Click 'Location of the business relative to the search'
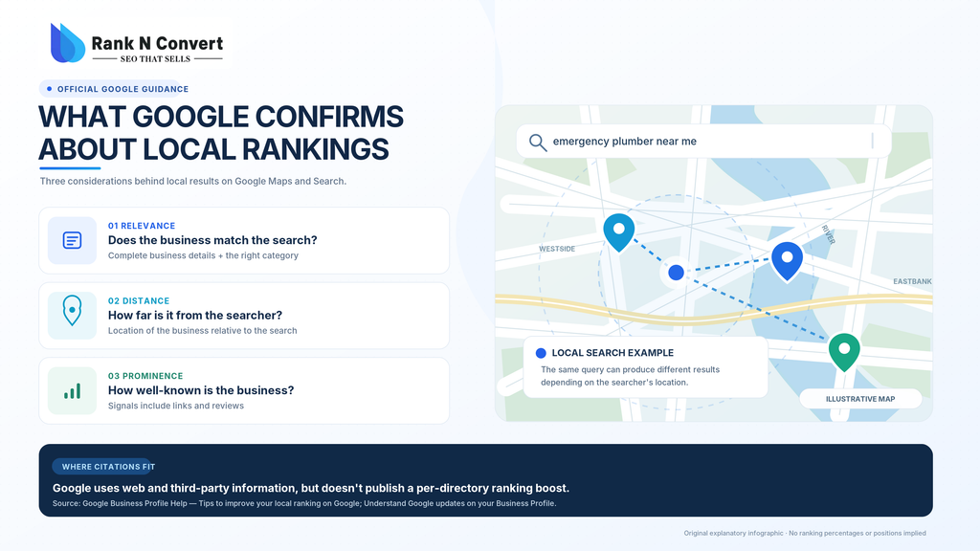The width and height of the screenshot is (980, 551). point(203,330)
